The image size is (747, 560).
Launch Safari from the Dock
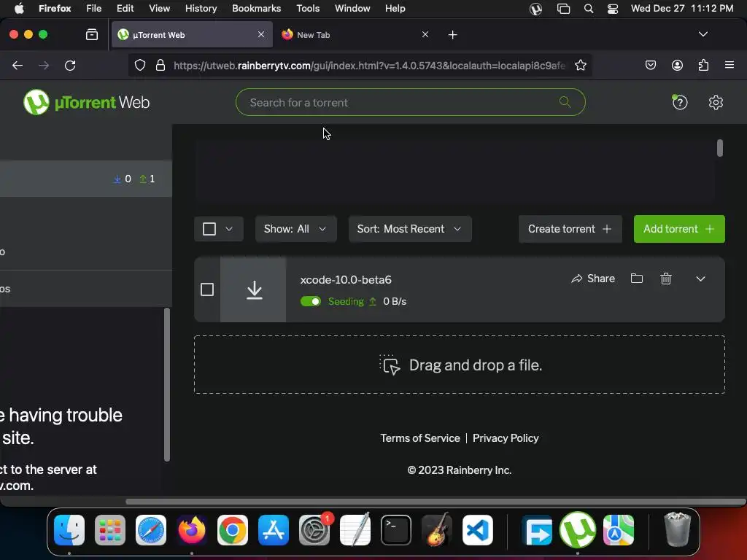pos(151,530)
